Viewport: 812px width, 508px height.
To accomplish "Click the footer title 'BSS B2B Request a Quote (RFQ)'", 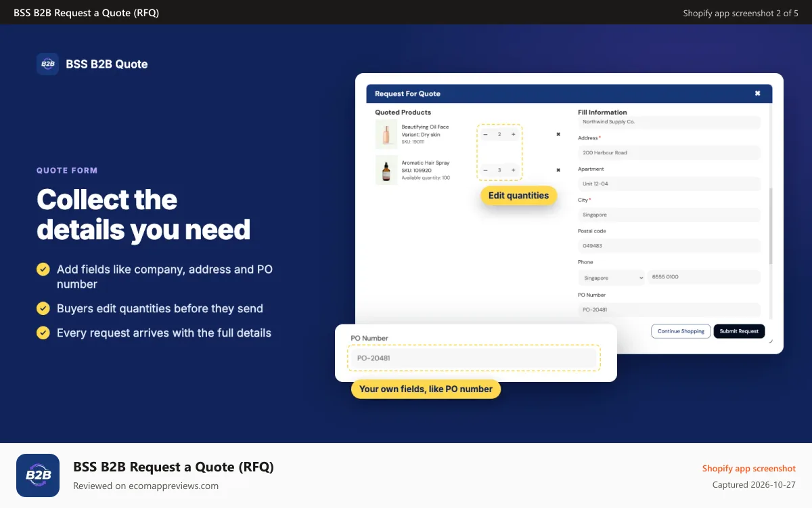I will tap(173, 467).
